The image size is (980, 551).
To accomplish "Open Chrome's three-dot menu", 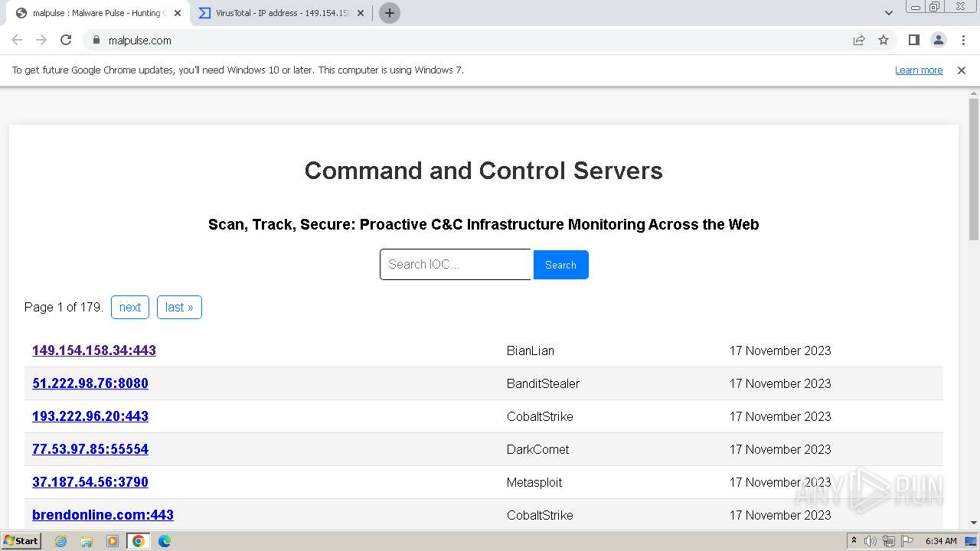I will click(963, 41).
